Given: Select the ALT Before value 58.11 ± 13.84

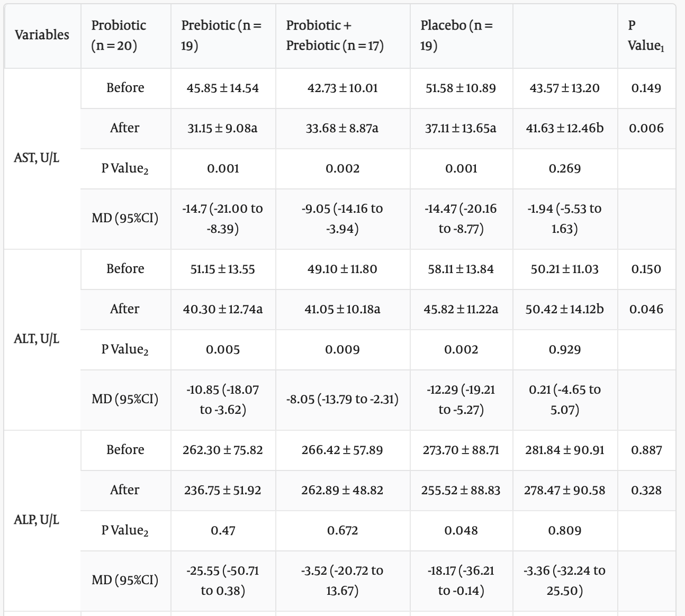Looking at the screenshot, I should click(x=462, y=269).
